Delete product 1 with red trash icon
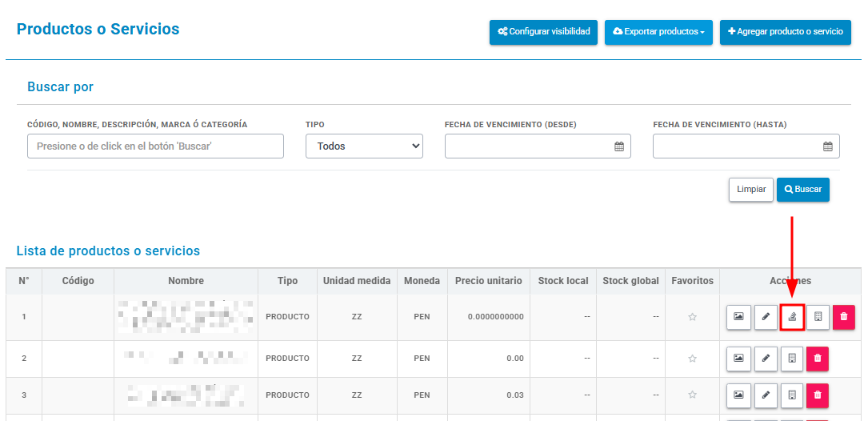Screen dimensions: 868x421 (x=844, y=317)
